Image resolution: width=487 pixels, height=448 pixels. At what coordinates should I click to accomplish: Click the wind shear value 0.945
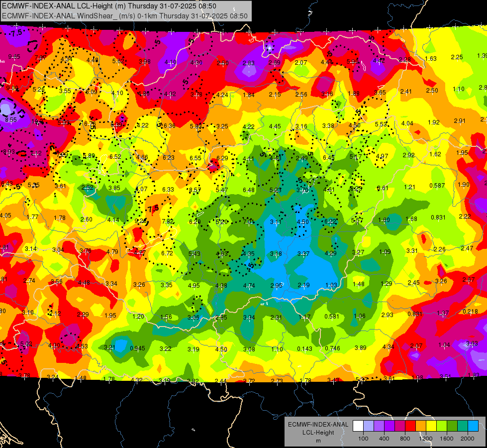(x=137, y=348)
